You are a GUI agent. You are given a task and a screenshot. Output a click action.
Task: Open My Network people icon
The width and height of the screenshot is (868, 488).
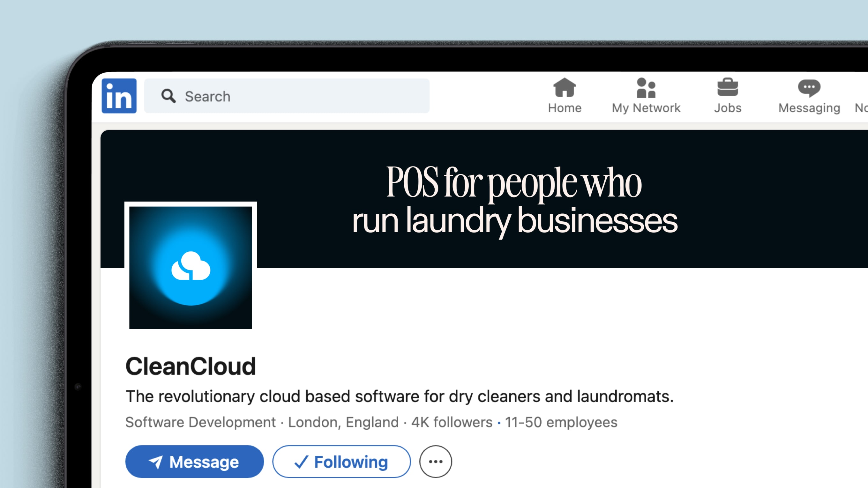[x=646, y=88]
